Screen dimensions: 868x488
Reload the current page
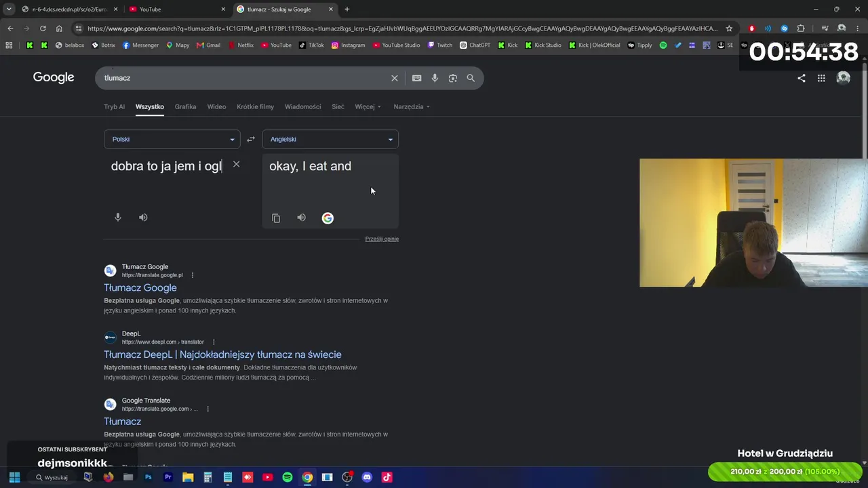[x=43, y=28]
